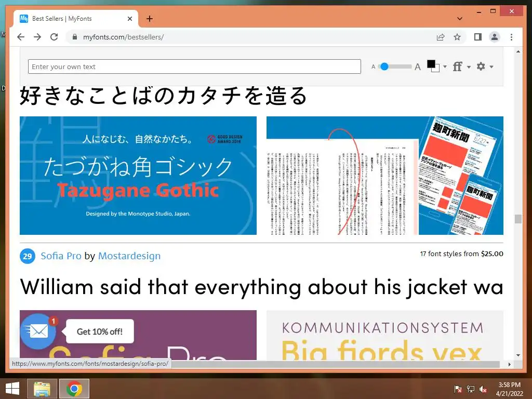The height and width of the screenshot is (399, 532).
Task: Open the Chrome three-dot menu
Action: click(x=511, y=37)
